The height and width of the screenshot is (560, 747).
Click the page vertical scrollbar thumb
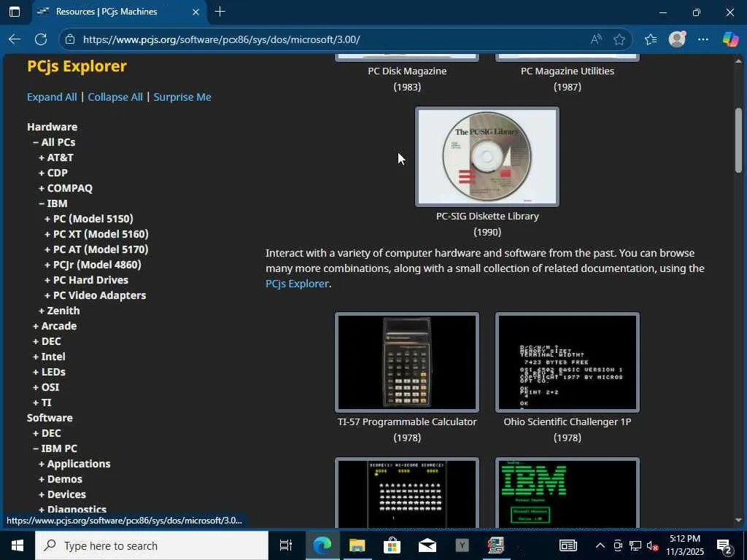(738, 141)
